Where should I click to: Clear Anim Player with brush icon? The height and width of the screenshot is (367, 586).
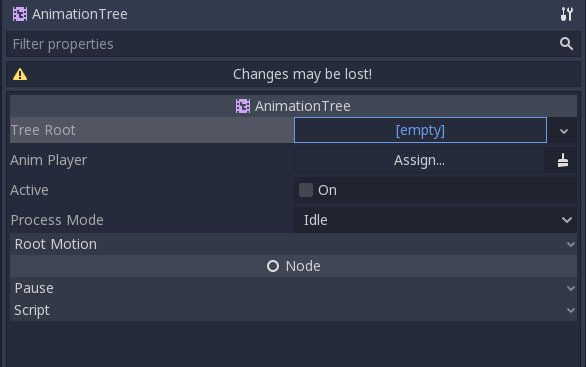[563, 160]
